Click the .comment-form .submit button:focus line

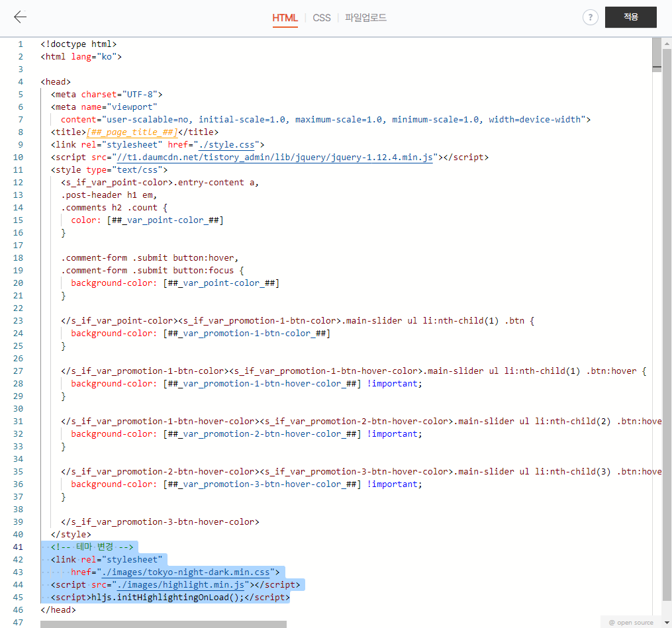(152, 270)
